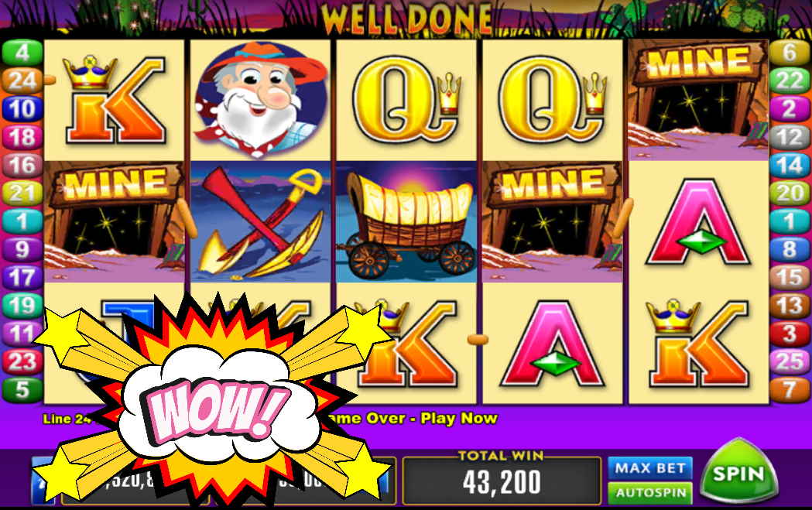
Task: Click the pickaxe and shovel symbol
Action: click(261, 221)
